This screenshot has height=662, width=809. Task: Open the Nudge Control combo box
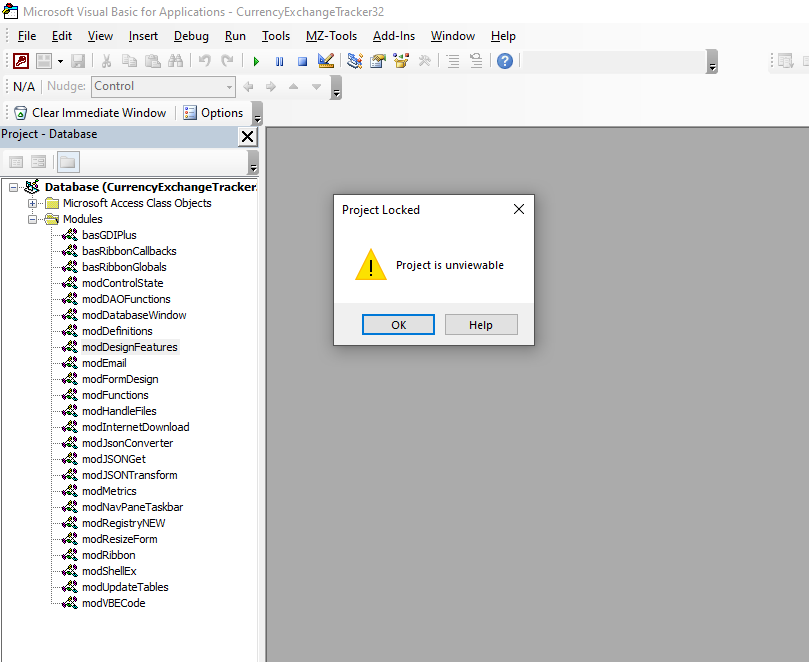pos(164,87)
